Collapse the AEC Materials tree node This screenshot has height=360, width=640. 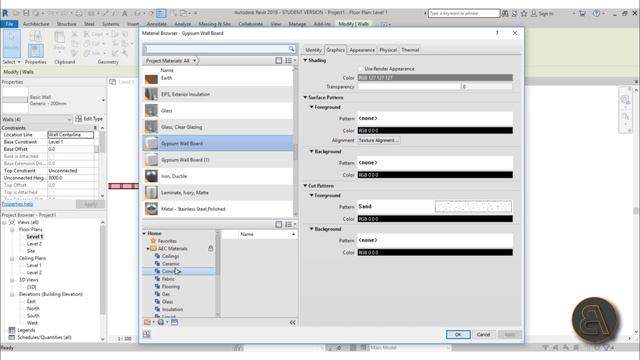tap(148, 249)
